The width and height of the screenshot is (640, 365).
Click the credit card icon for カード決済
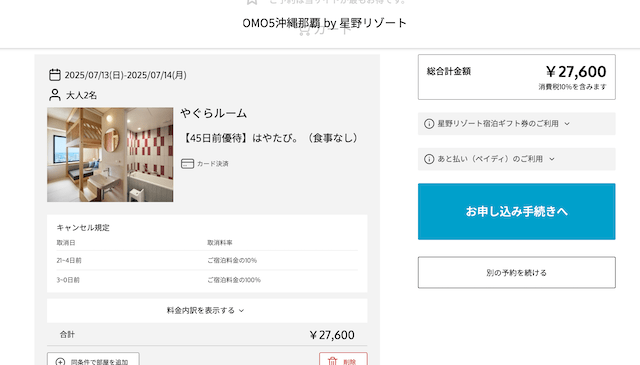(x=187, y=164)
